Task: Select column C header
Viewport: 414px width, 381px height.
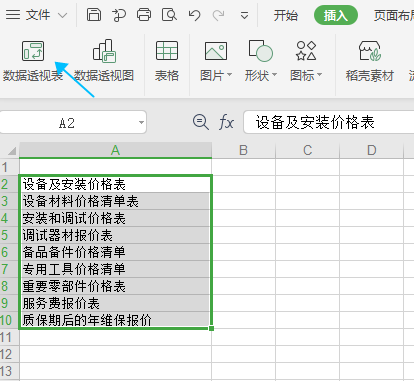Action: pos(307,150)
